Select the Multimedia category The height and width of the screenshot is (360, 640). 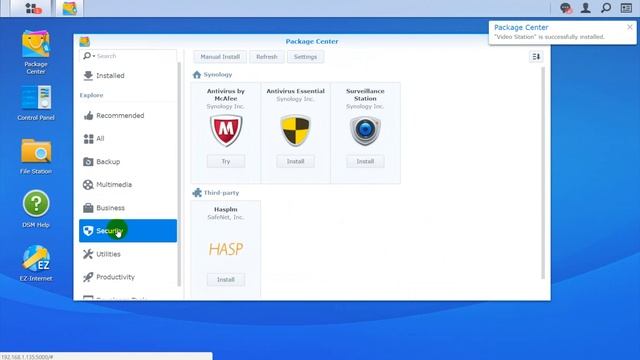[128, 185]
